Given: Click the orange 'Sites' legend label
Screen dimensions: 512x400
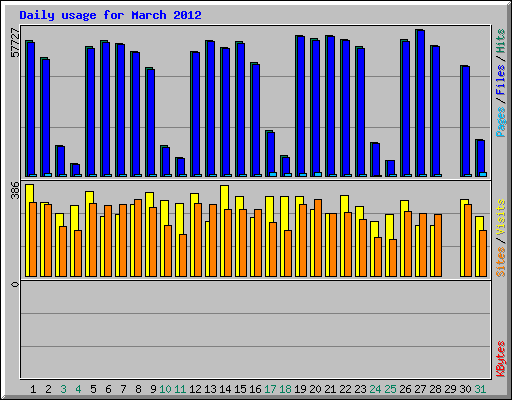Looking at the screenshot, I should click(501, 262).
